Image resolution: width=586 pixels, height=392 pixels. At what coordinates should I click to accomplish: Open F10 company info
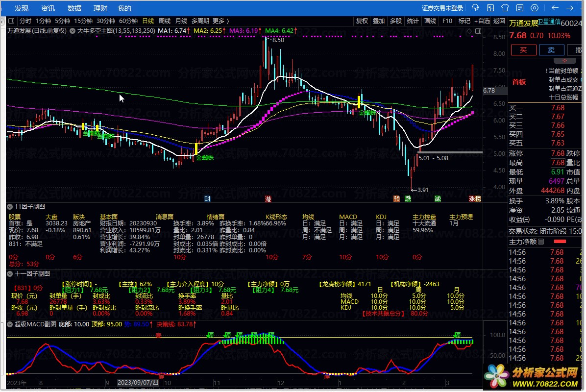447,21
